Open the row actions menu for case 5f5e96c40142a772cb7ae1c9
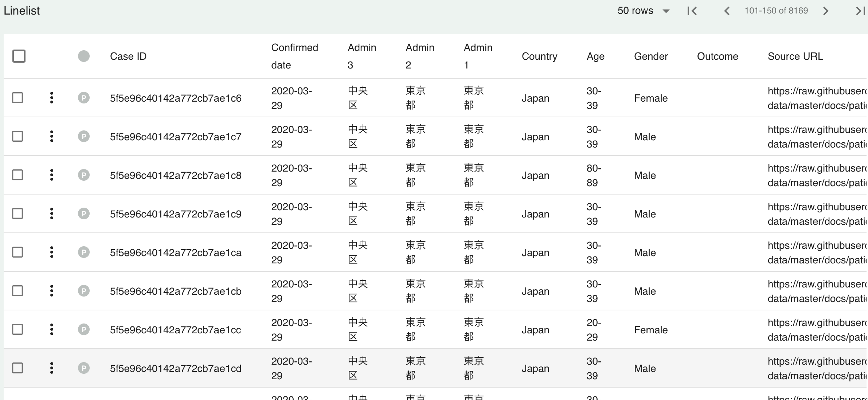868x400 pixels. (x=51, y=213)
